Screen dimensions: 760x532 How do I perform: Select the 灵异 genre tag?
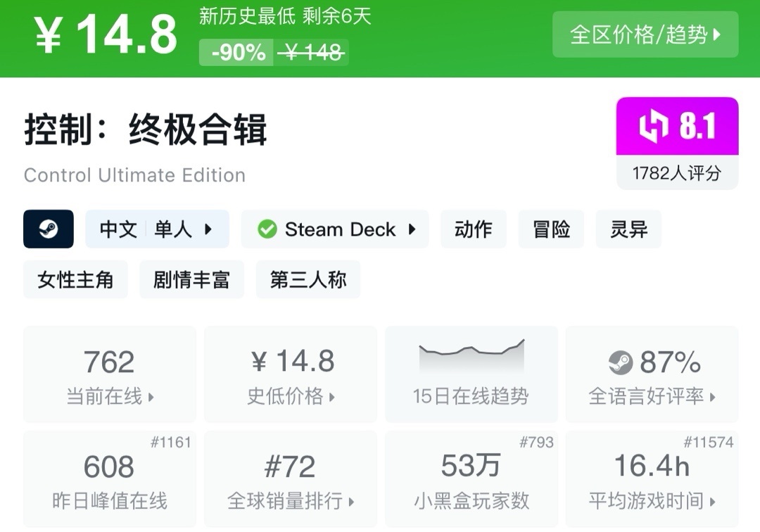coord(628,229)
